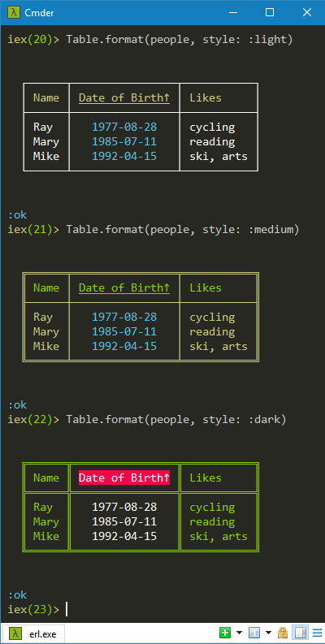The height and width of the screenshot is (644, 325).
Task: Click 'Name' header in dark table
Action: pos(46,478)
